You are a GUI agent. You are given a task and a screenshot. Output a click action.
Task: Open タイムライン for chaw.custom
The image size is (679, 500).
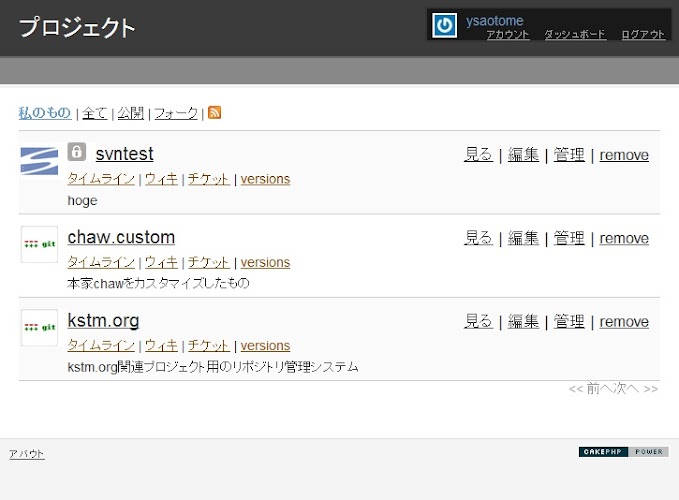coord(101,262)
